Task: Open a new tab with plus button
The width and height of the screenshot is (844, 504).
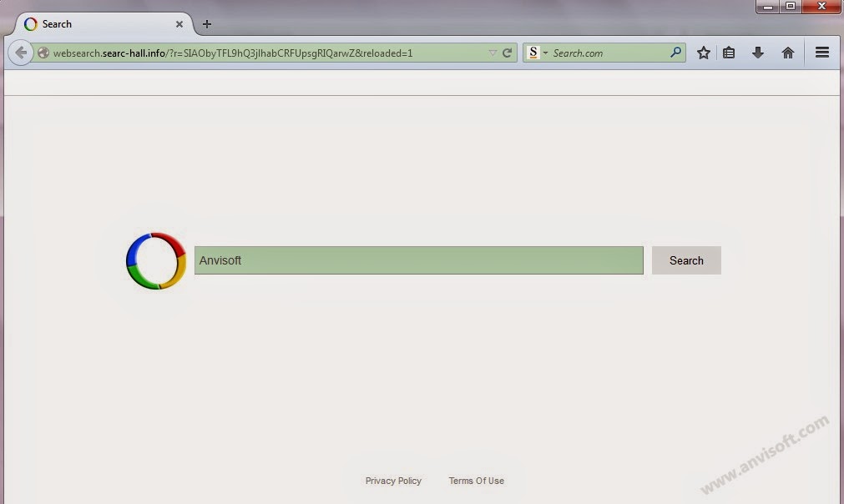Action: tap(207, 24)
